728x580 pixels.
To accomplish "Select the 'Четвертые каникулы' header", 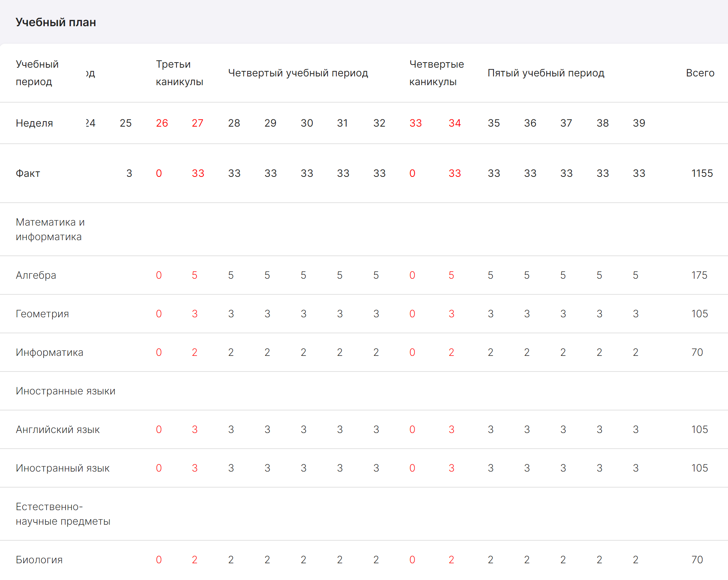I will (436, 73).
